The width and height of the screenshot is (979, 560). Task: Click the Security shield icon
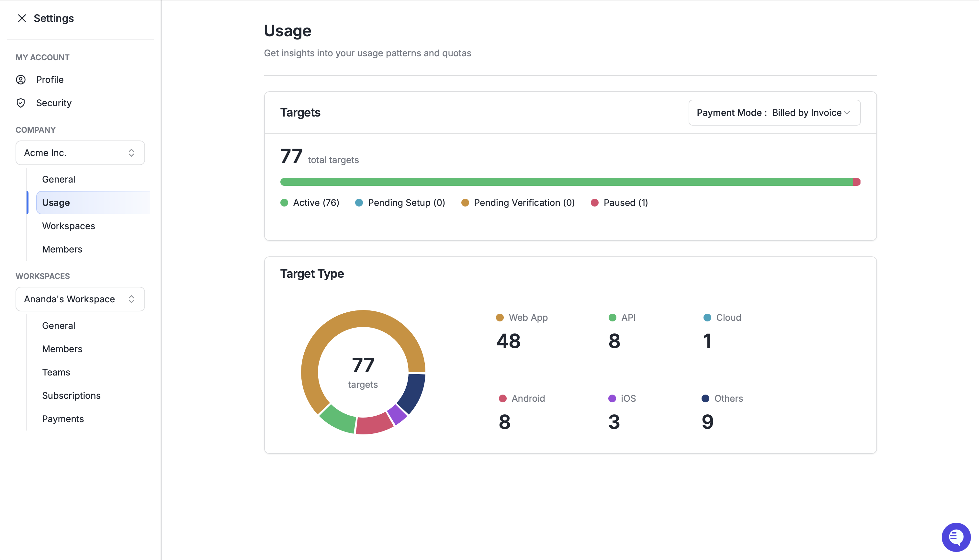pyautogui.click(x=21, y=103)
